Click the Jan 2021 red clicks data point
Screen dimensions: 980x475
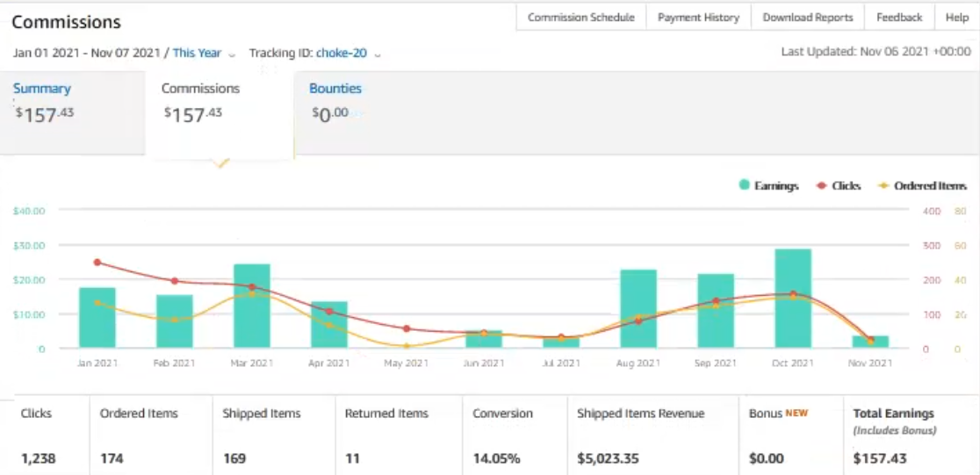(97, 262)
